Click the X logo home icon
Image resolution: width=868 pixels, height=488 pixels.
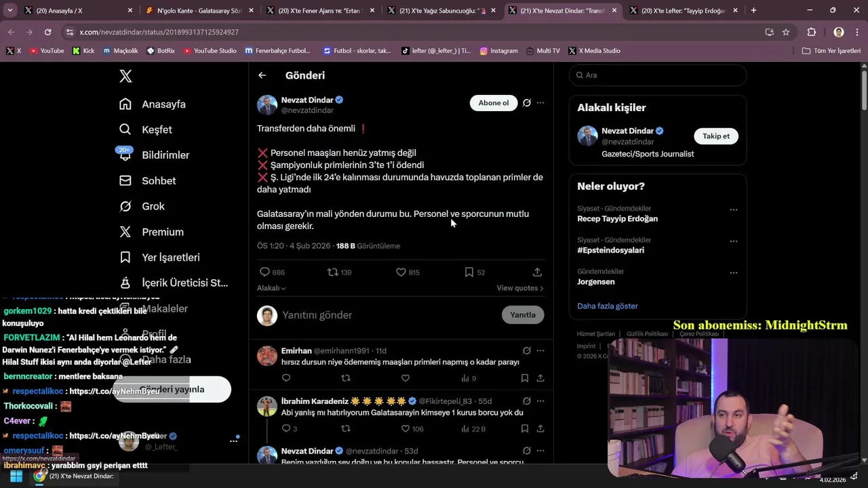pos(125,76)
